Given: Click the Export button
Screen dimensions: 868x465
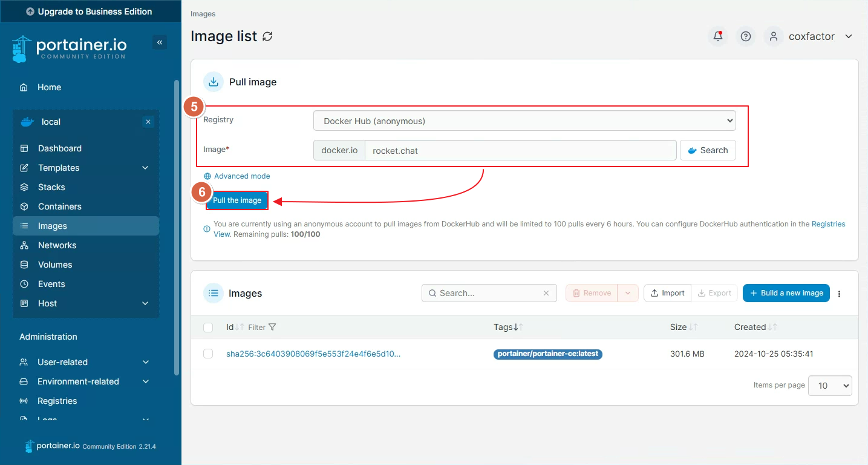Looking at the screenshot, I should (x=714, y=293).
